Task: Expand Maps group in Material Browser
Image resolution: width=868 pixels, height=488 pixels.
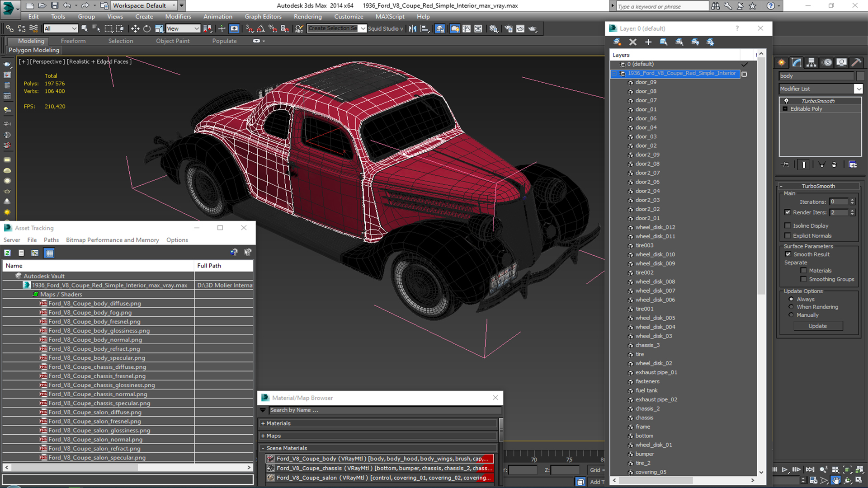Action: pos(263,436)
